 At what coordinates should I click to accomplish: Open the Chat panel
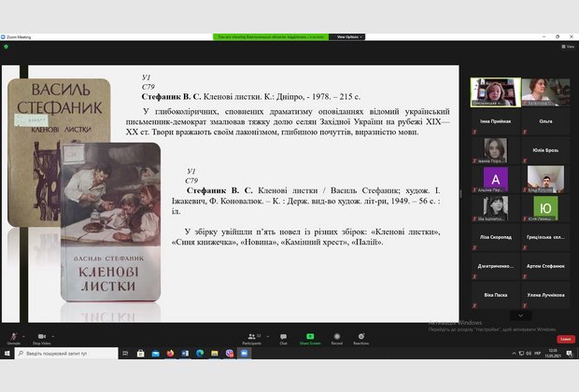(283, 337)
